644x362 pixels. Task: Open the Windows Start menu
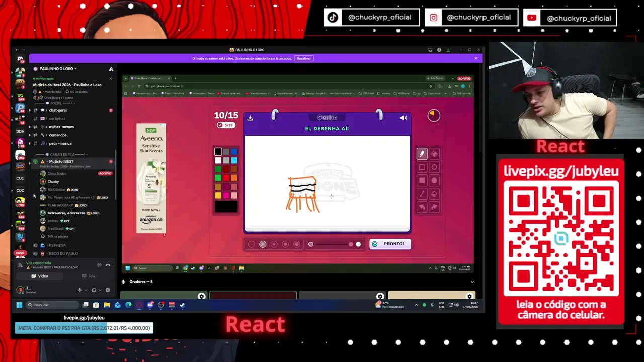[x=19, y=305]
